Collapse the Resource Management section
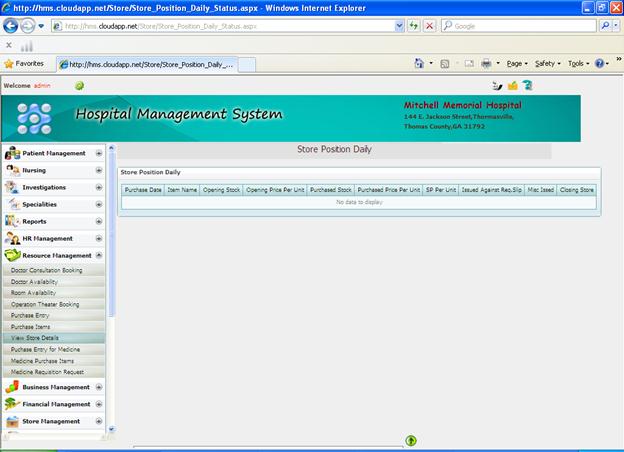This screenshot has width=624, height=452. (98, 255)
